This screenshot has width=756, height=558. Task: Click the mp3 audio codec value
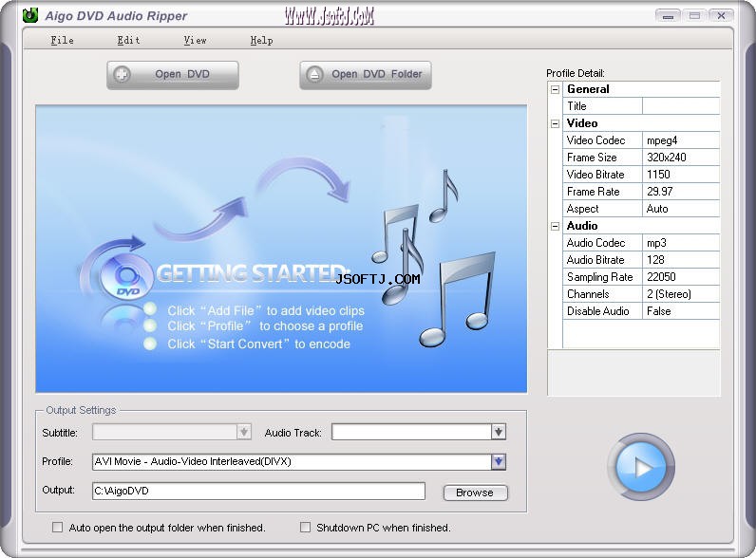[681, 243]
